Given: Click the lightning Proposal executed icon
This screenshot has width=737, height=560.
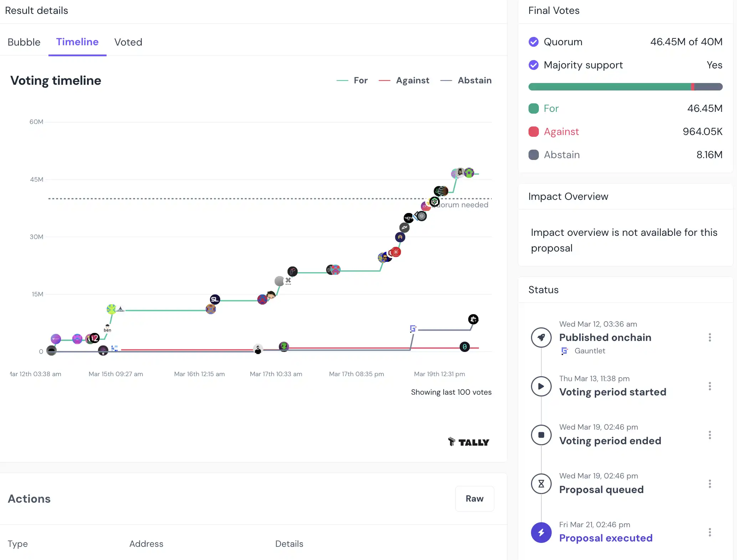Looking at the screenshot, I should 541,533.
